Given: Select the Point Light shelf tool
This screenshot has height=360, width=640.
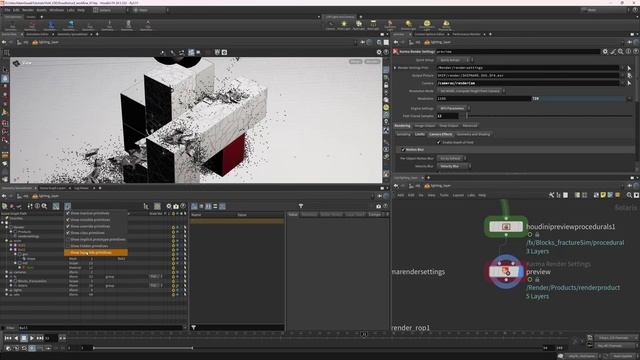Looking at the screenshot, I should click(344, 25).
